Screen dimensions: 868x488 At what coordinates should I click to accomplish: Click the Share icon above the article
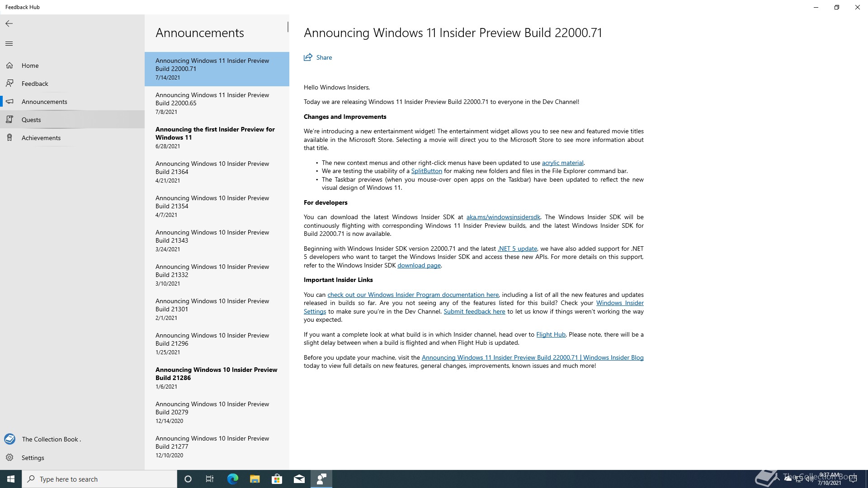(308, 57)
